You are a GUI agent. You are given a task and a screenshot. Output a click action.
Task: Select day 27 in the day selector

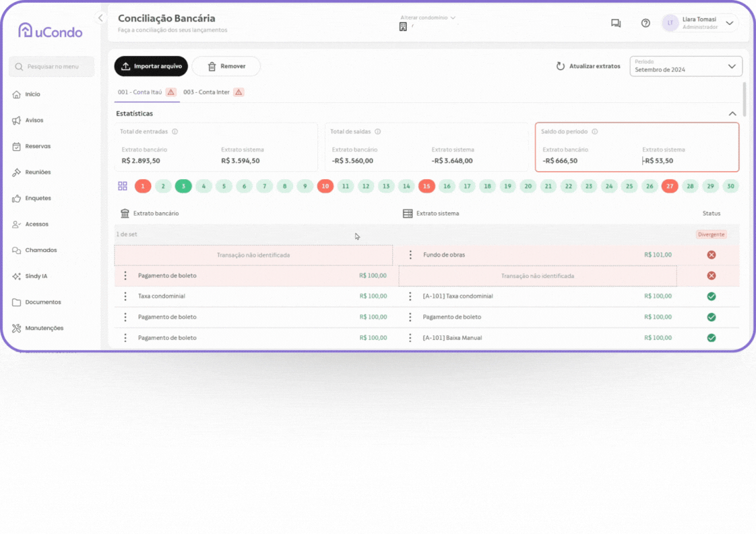pyautogui.click(x=669, y=187)
